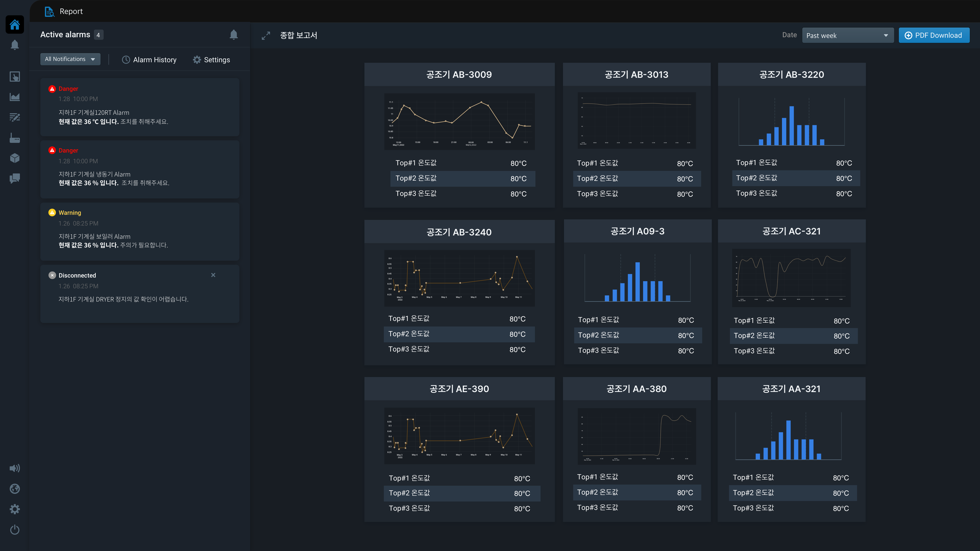This screenshot has width=980, height=551.
Task: Open the area chart sidebar icon
Action: (x=15, y=97)
